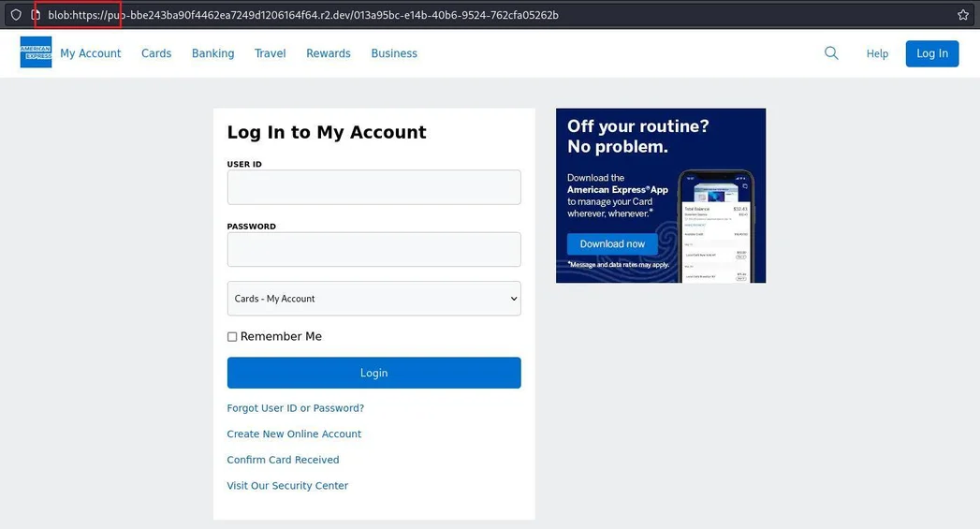Click the 'Off your routine? No problem.' headline
The image size is (980, 529).
point(638,137)
